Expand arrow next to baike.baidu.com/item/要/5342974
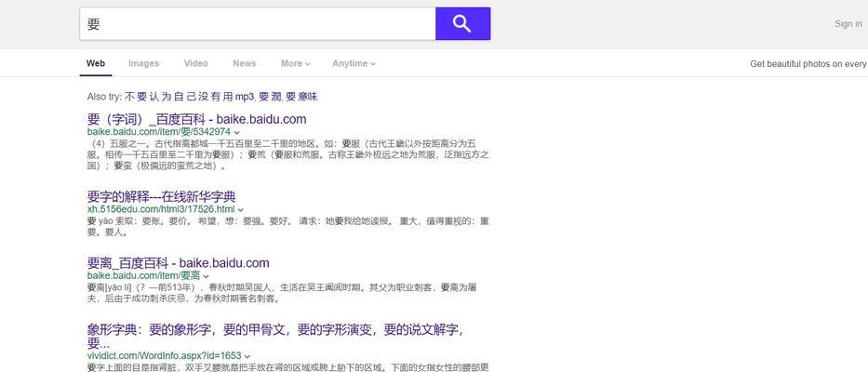Image resolution: width=868 pixels, height=372 pixels. (237, 133)
